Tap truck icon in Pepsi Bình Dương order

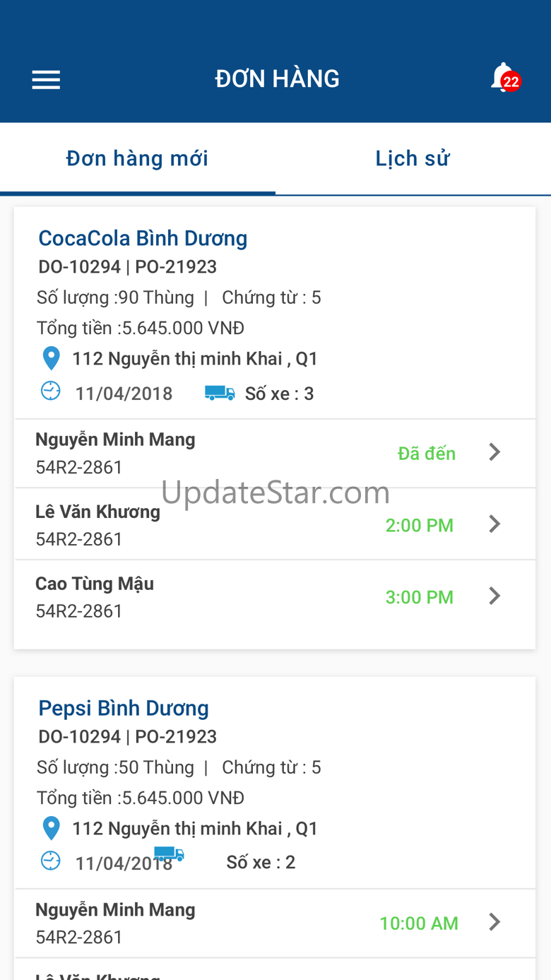click(170, 854)
